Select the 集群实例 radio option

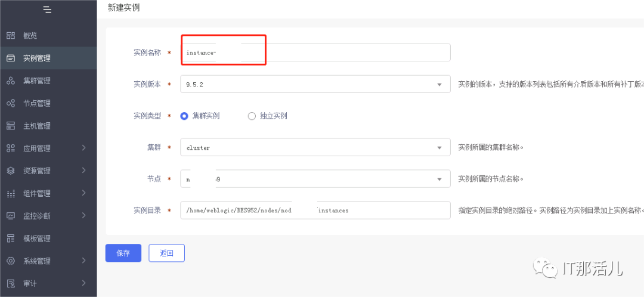click(184, 116)
